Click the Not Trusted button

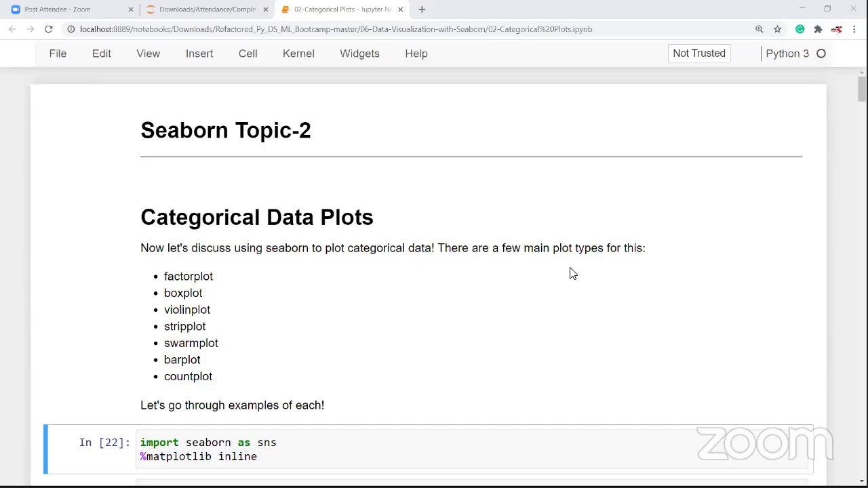pyautogui.click(x=699, y=54)
